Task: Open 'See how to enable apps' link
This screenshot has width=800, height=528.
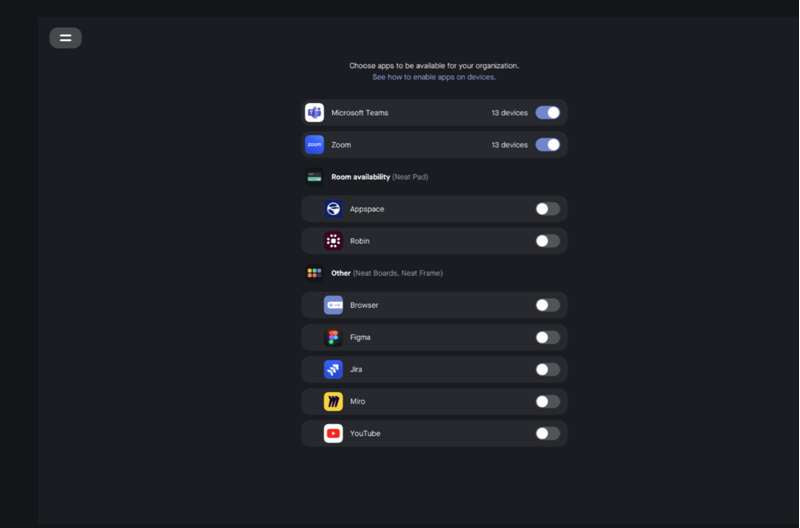Action: tap(434, 77)
